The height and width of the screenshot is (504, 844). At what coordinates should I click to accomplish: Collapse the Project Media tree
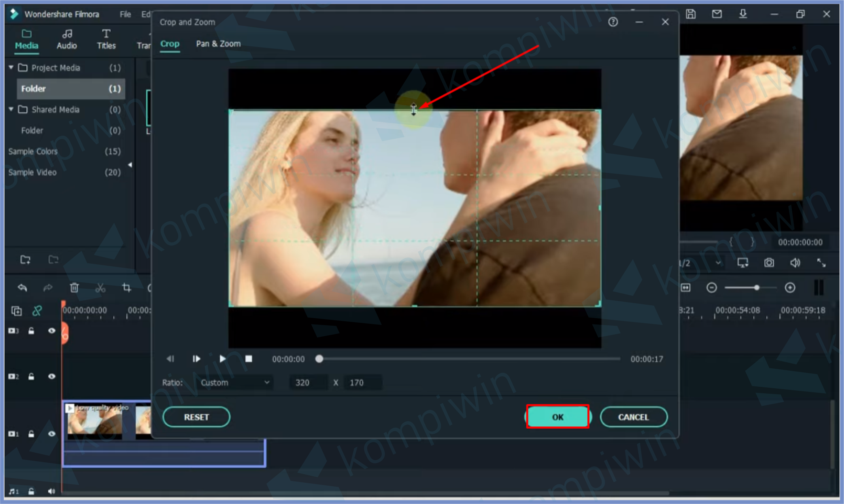click(11, 68)
